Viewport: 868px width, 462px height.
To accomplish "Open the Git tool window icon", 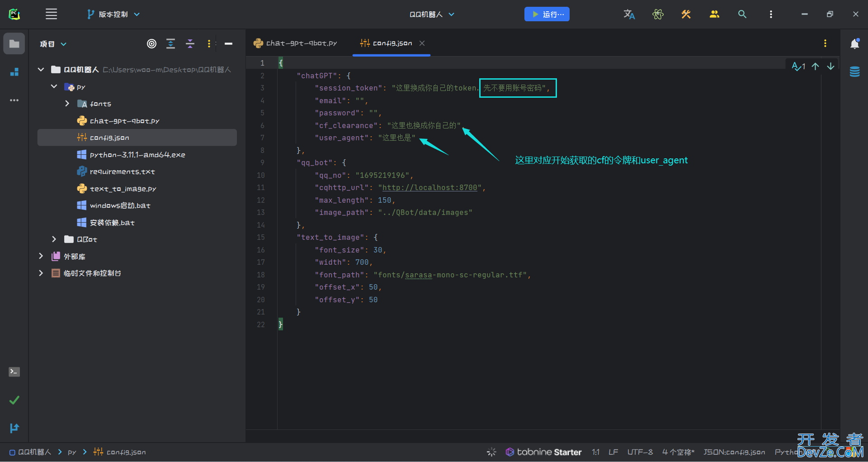I will [14, 428].
